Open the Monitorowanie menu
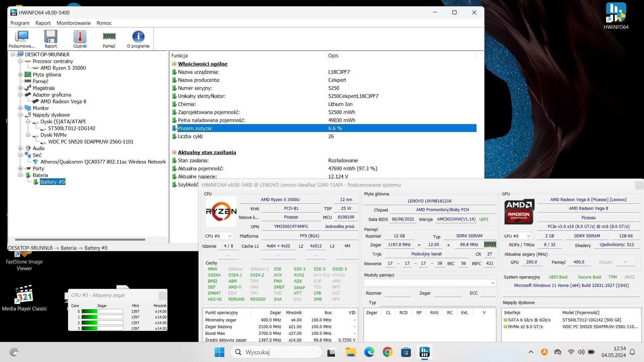Viewport: 644px width, 362px height. point(73,23)
